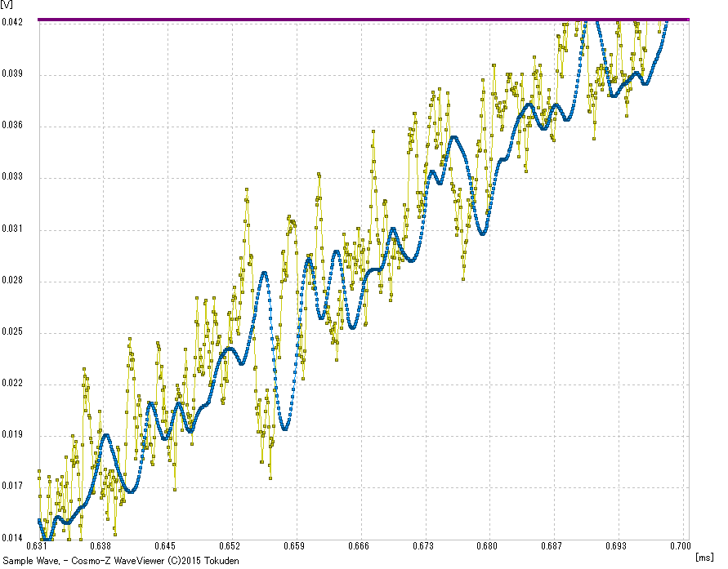This screenshot has height=569, width=728.
Task: Click the 0.019 voltage axis label
Action: pos(12,435)
